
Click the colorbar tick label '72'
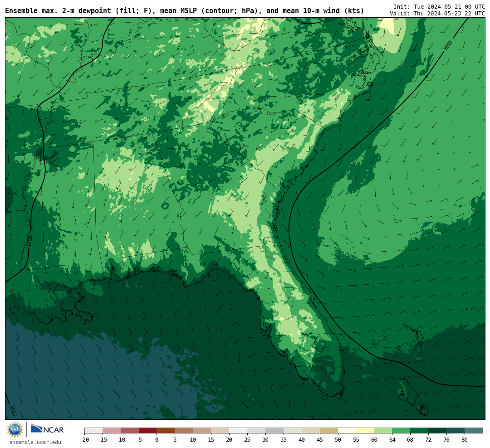[x=429, y=440]
